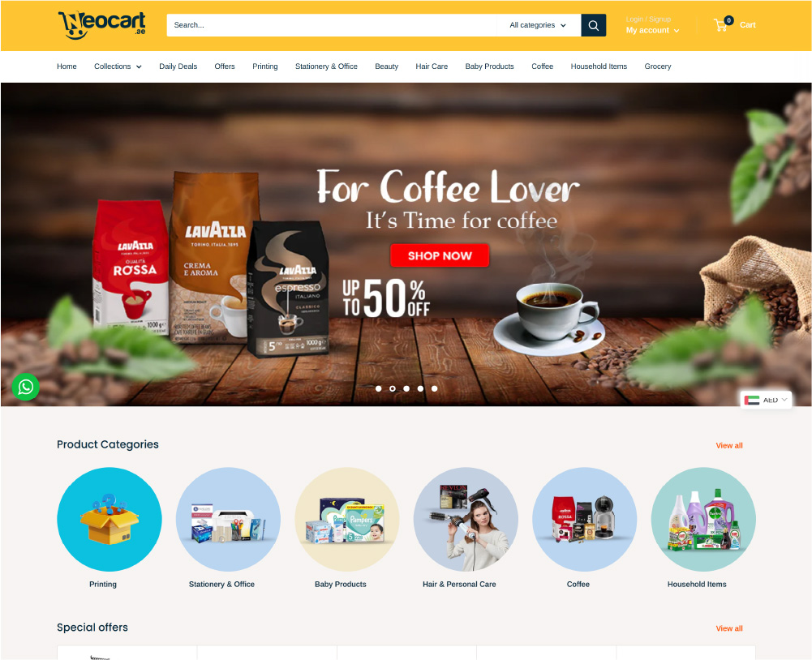Open Daily Deals menu item

(x=178, y=66)
